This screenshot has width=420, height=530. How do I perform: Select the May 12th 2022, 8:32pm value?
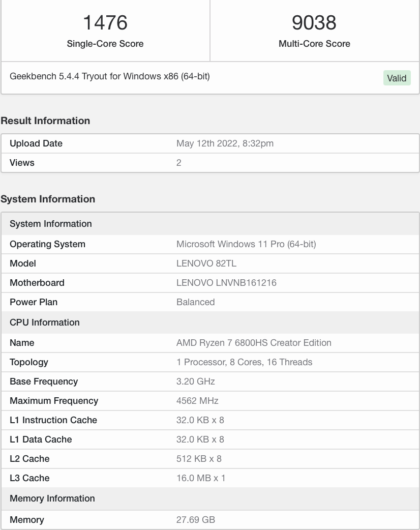[x=225, y=143]
